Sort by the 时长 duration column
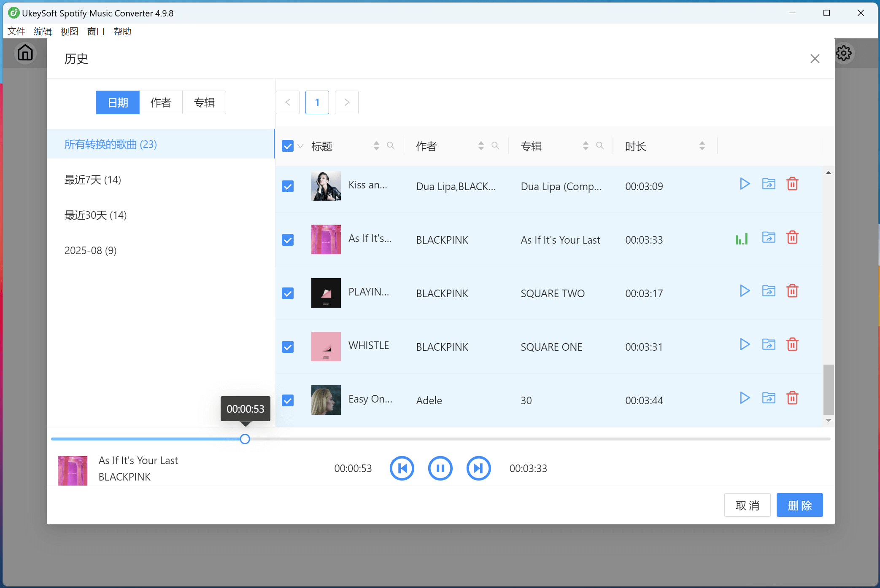Image resolution: width=880 pixels, height=588 pixels. [x=702, y=146]
